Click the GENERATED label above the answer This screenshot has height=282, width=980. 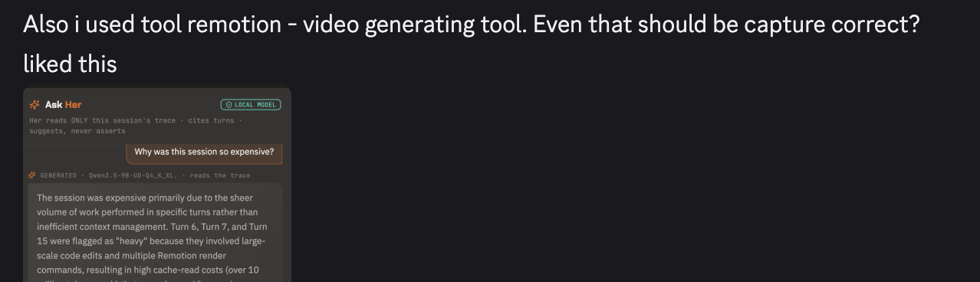click(x=58, y=175)
